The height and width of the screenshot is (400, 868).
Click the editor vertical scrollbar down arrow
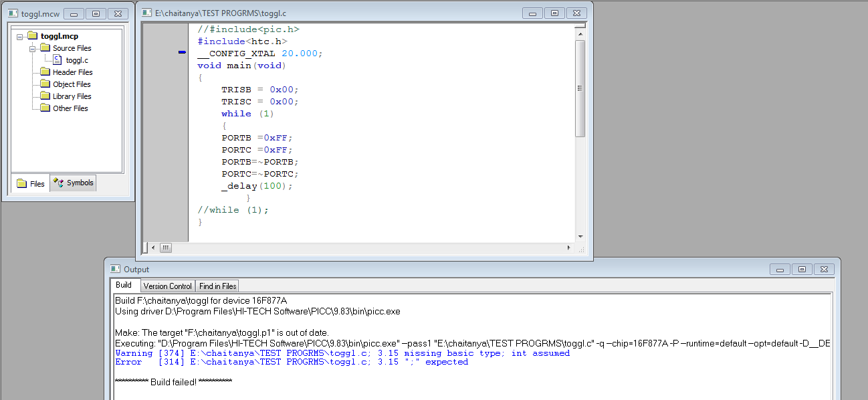(580, 236)
